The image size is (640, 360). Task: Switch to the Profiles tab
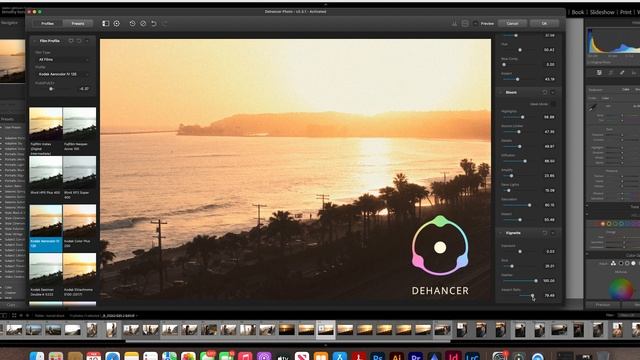point(47,24)
